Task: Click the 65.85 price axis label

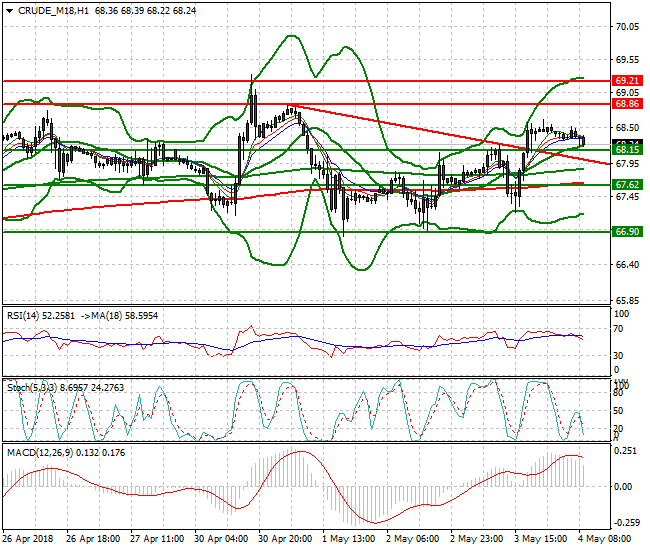Action: point(627,300)
